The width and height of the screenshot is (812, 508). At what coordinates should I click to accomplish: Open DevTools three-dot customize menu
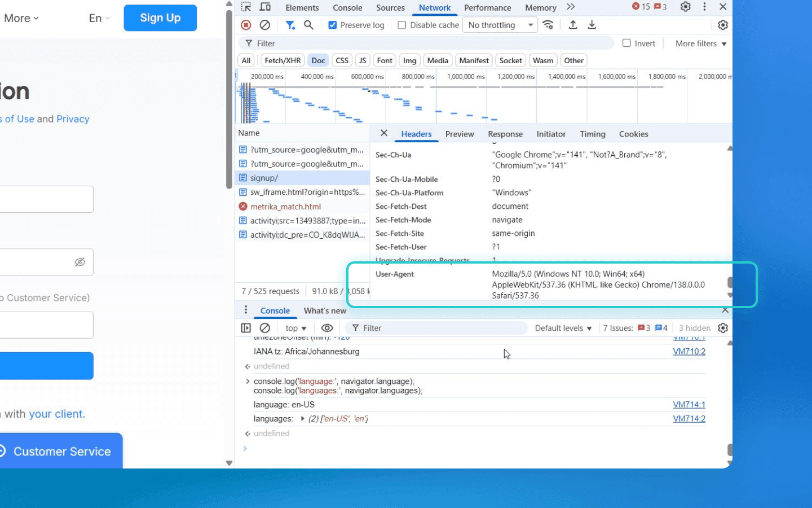(x=704, y=7)
